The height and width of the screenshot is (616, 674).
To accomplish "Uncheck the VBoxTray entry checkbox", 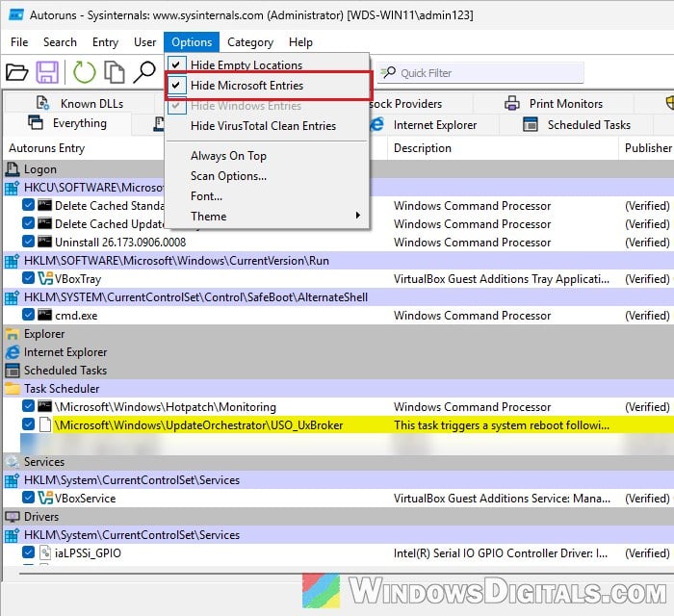I will [28, 278].
